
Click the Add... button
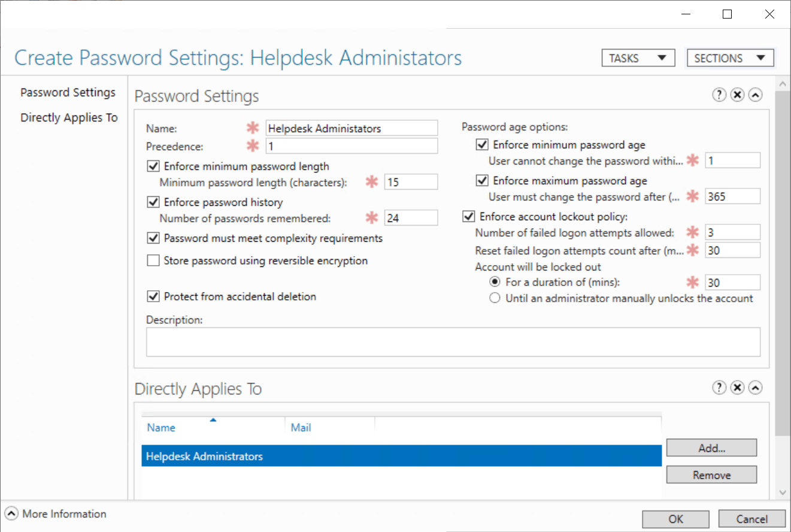711,448
